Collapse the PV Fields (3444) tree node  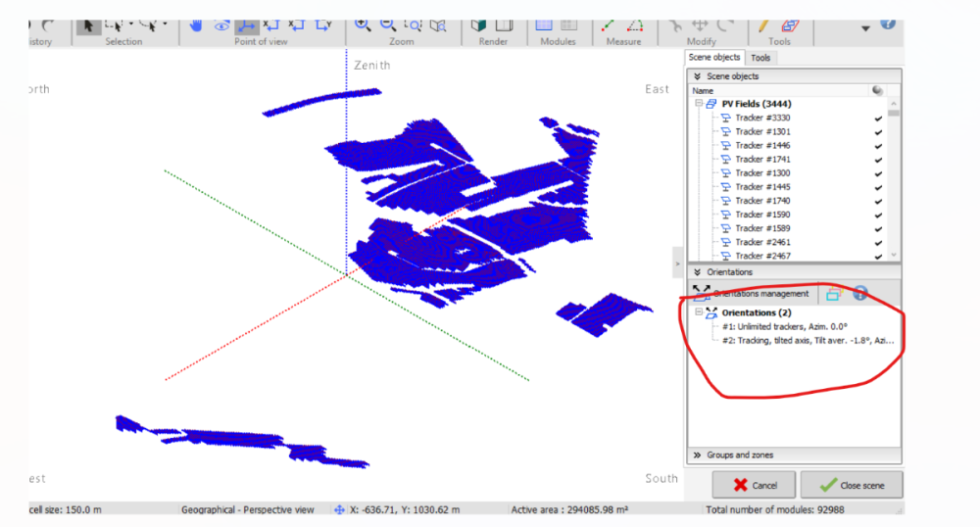tap(699, 104)
